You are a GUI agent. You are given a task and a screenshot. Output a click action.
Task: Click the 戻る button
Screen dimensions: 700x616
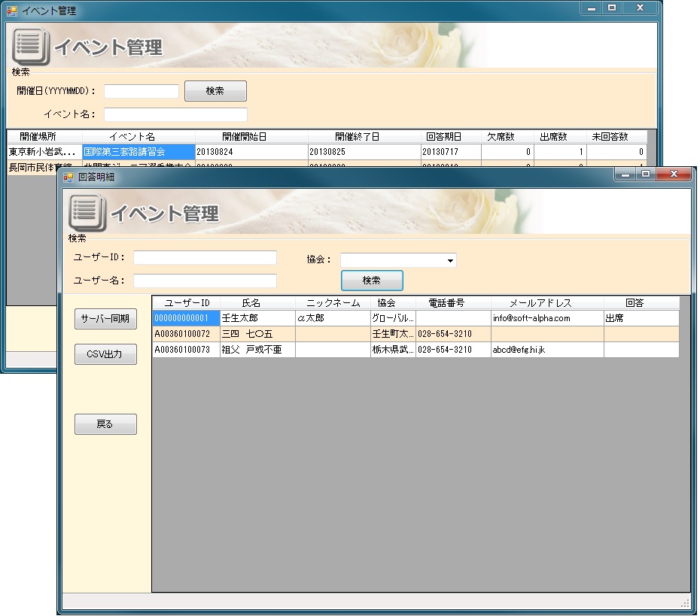pyautogui.click(x=105, y=424)
